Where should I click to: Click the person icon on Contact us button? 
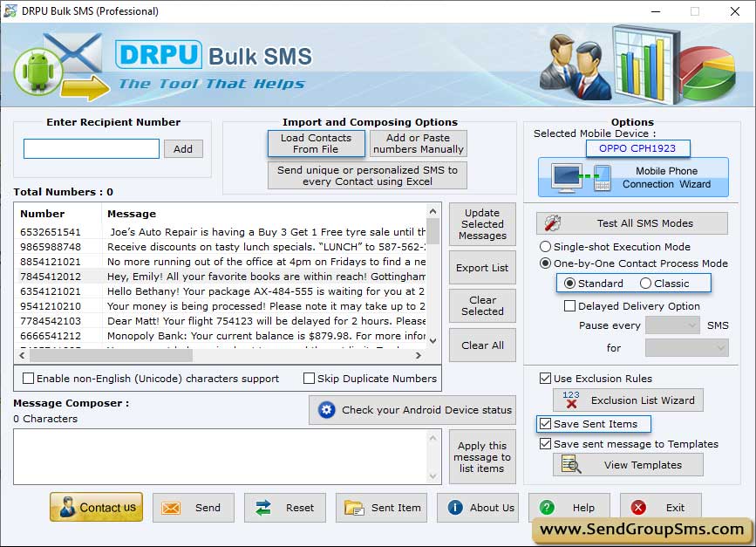click(x=67, y=508)
